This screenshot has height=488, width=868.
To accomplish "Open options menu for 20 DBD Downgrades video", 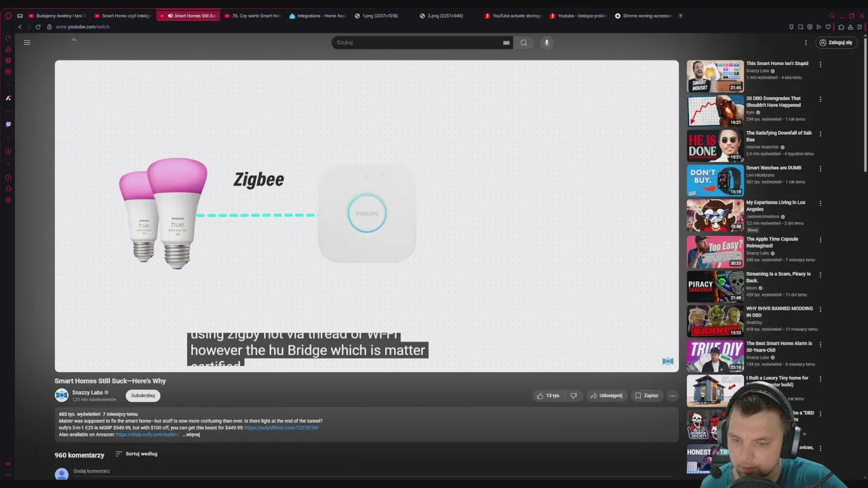I will click(x=820, y=99).
